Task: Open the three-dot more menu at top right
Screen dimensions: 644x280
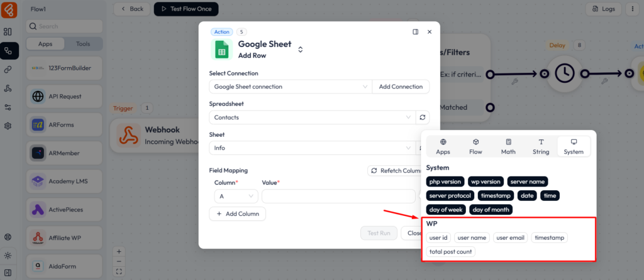Action: tap(631, 9)
